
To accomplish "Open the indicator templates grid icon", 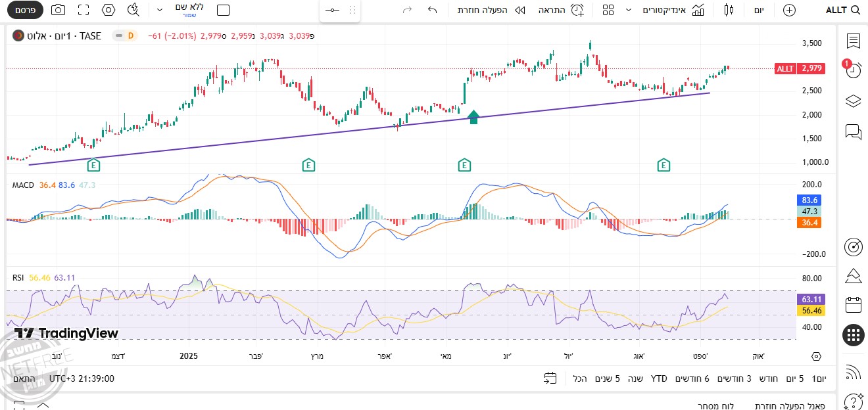I will (608, 10).
